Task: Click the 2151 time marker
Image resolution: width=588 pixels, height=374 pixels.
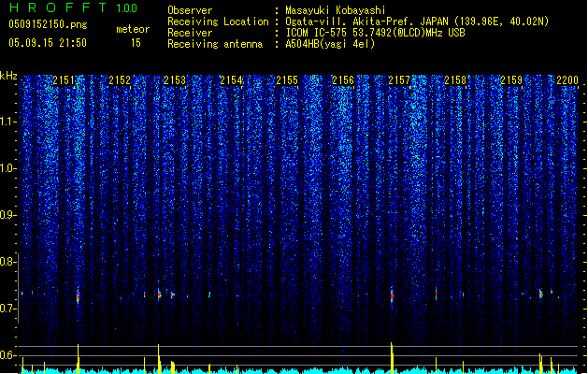Action: coord(64,79)
